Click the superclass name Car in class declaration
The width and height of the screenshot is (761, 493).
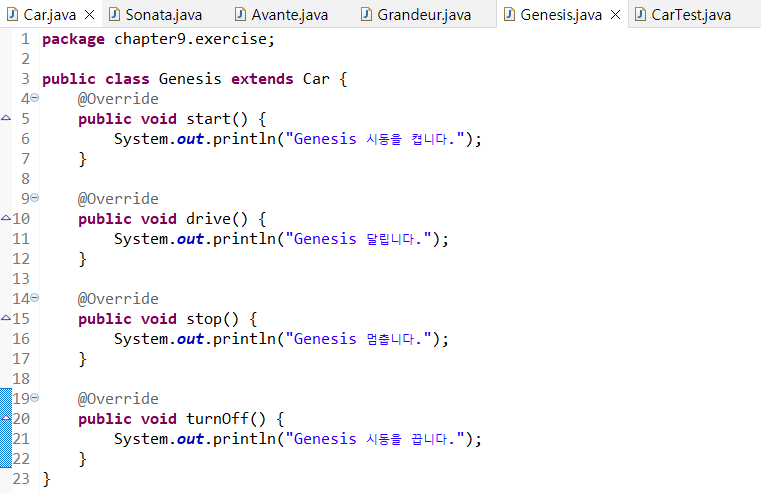click(316, 79)
